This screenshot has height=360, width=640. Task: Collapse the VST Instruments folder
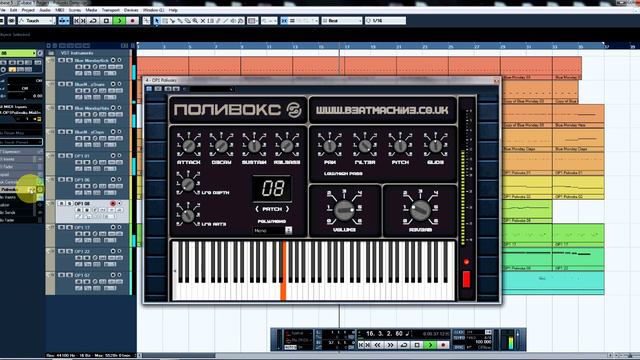51,53
